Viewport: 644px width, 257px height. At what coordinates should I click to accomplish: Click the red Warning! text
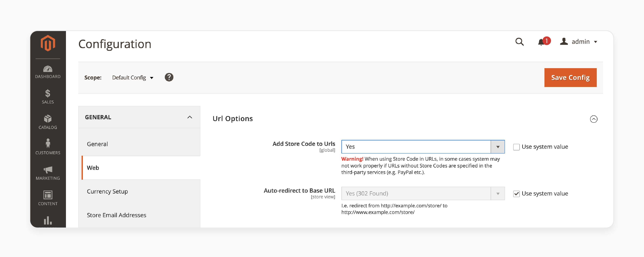(352, 159)
